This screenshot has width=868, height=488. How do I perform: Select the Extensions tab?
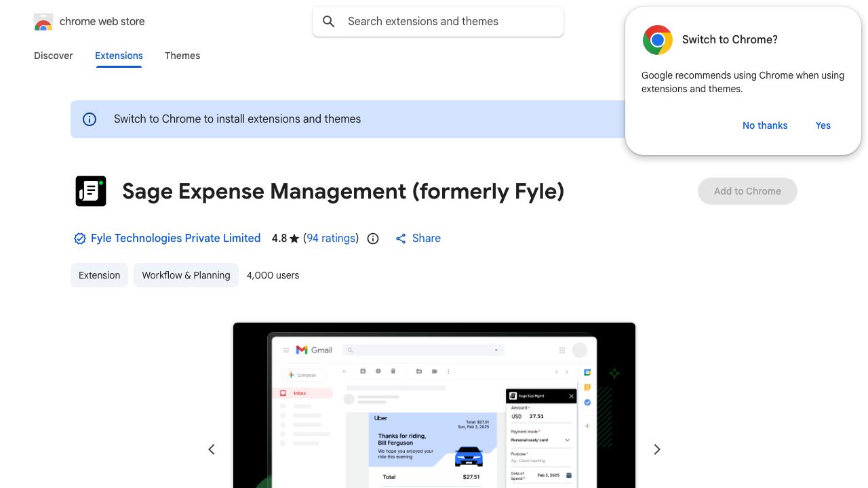pyautogui.click(x=119, y=56)
